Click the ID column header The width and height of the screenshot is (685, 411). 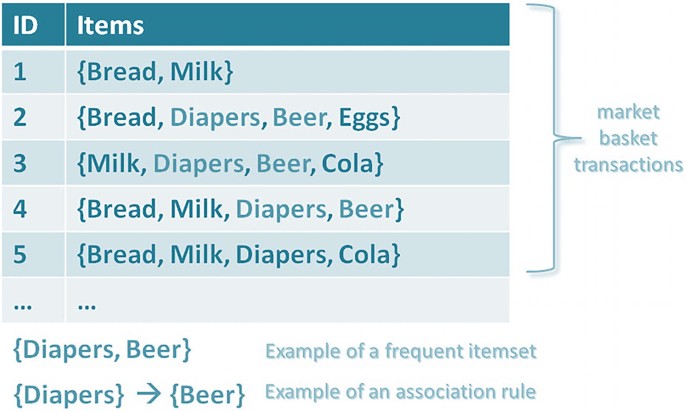click(26, 24)
